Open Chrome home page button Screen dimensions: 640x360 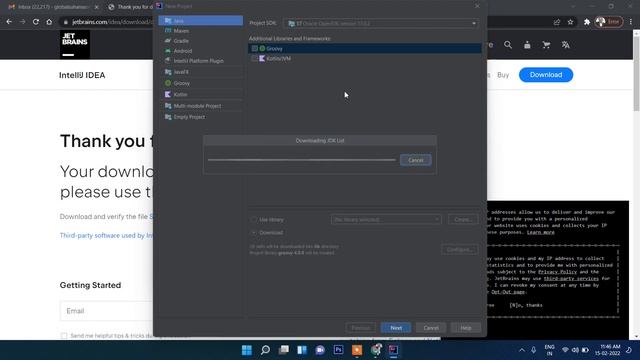pos(49,22)
